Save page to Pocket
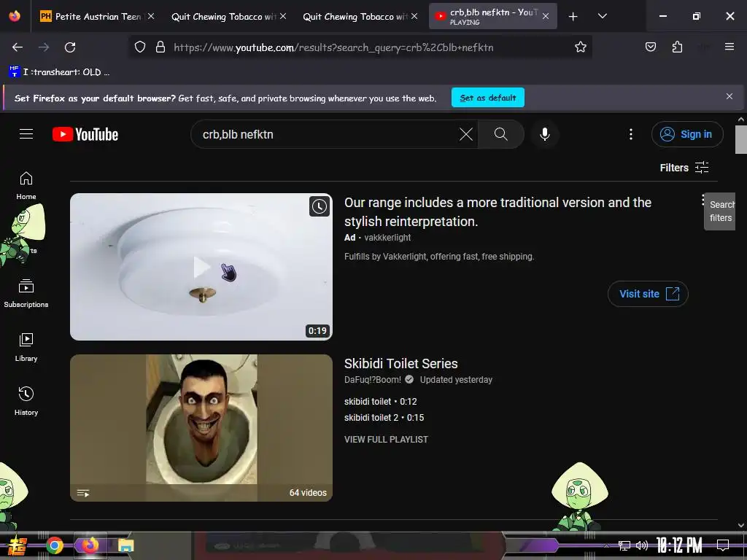Image resolution: width=747 pixels, height=560 pixels. (650, 47)
